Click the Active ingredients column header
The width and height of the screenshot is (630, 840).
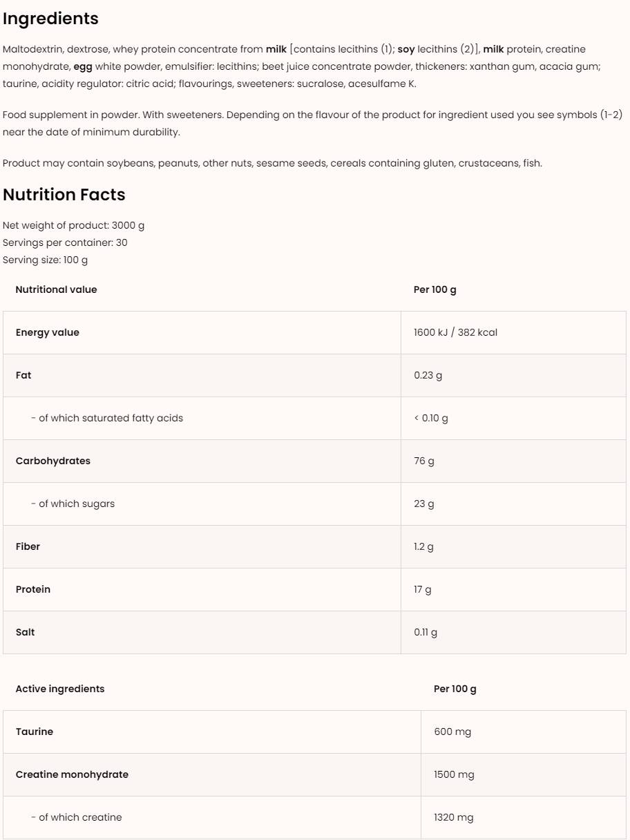60,689
